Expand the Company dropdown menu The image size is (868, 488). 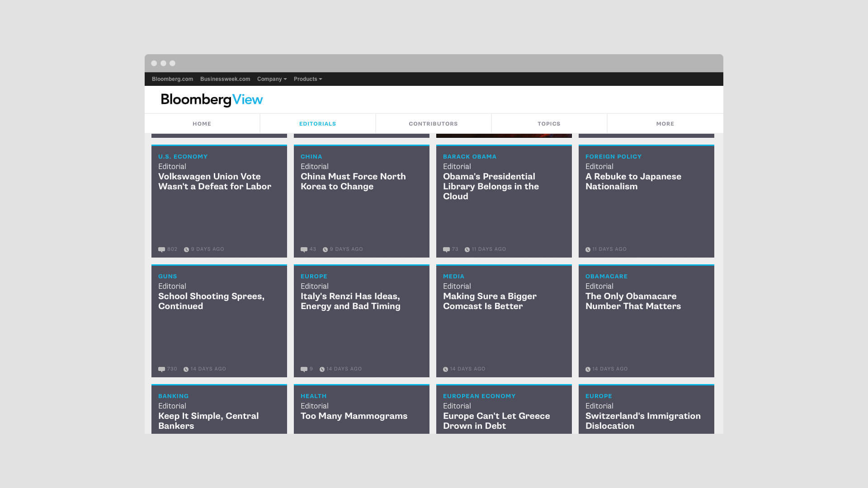click(x=272, y=79)
